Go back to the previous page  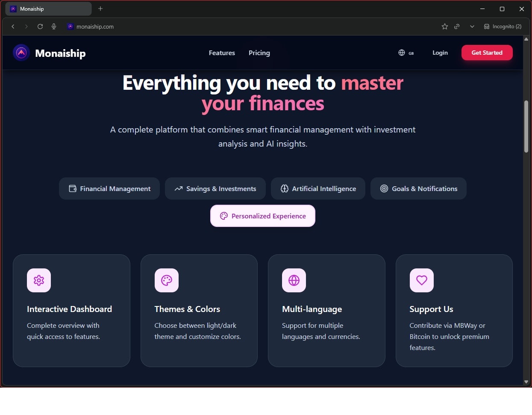click(x=13, y=26)
